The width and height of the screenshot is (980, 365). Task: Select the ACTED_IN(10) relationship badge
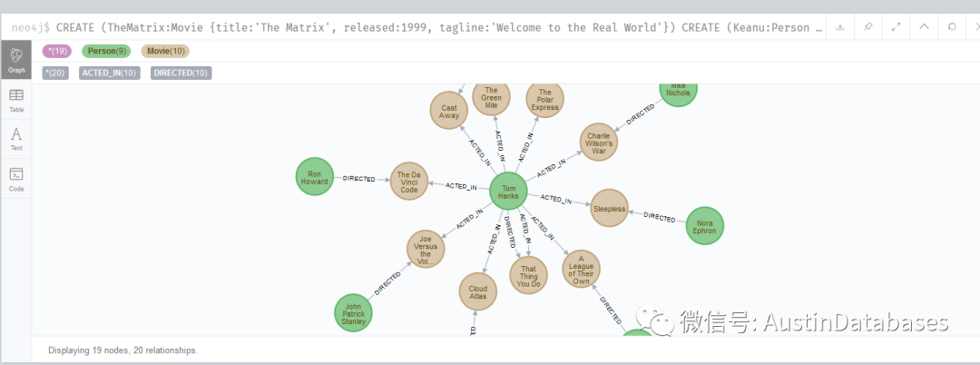click(110, 74)
